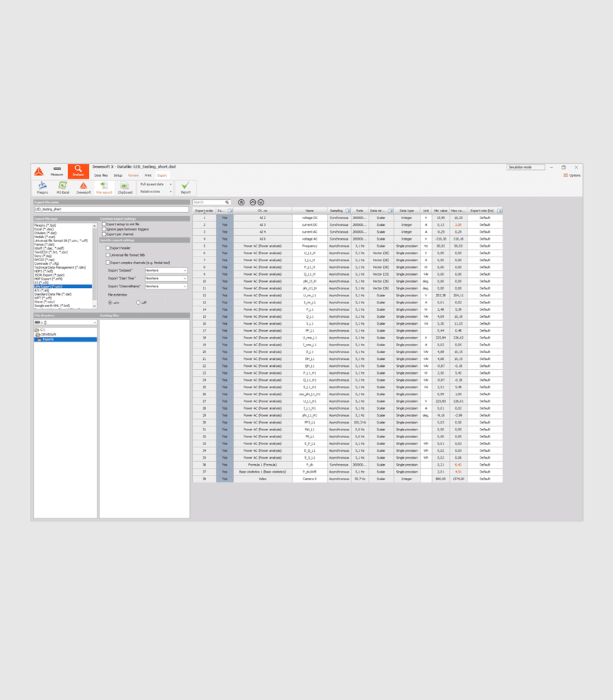Select Flexpro export option
Screen dimensions: 613x700
tap(42, 188)
